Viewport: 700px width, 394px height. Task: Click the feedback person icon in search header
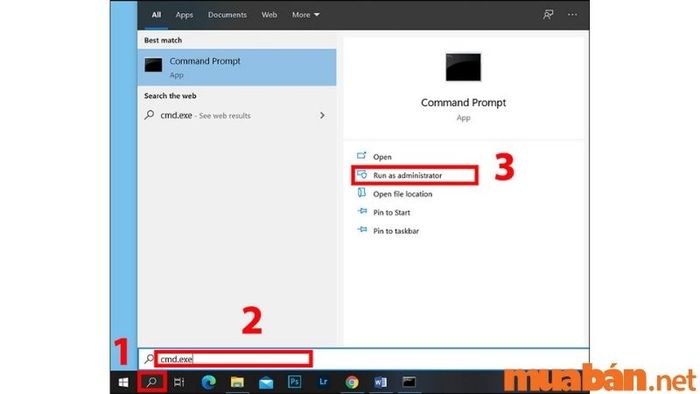click(548, 15)
